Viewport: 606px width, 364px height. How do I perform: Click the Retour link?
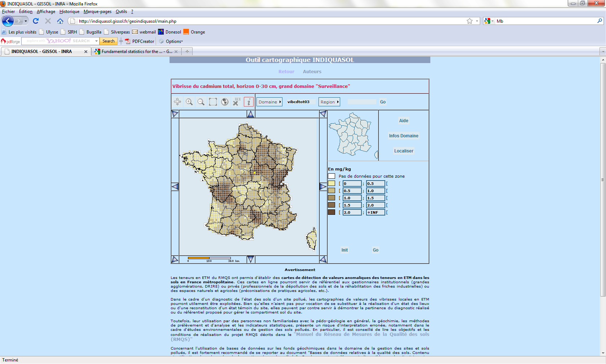286,72
